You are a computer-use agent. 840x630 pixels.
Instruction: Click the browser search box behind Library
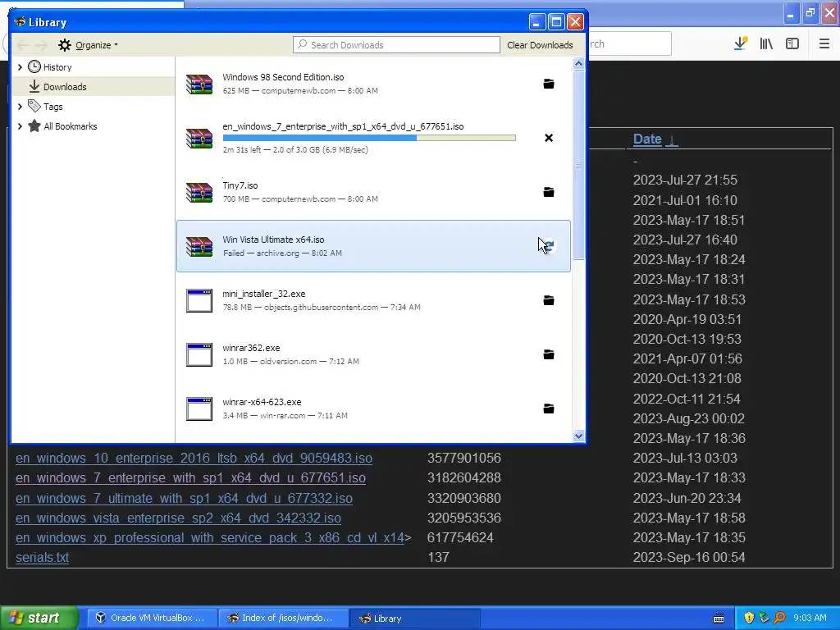[629, 43]
